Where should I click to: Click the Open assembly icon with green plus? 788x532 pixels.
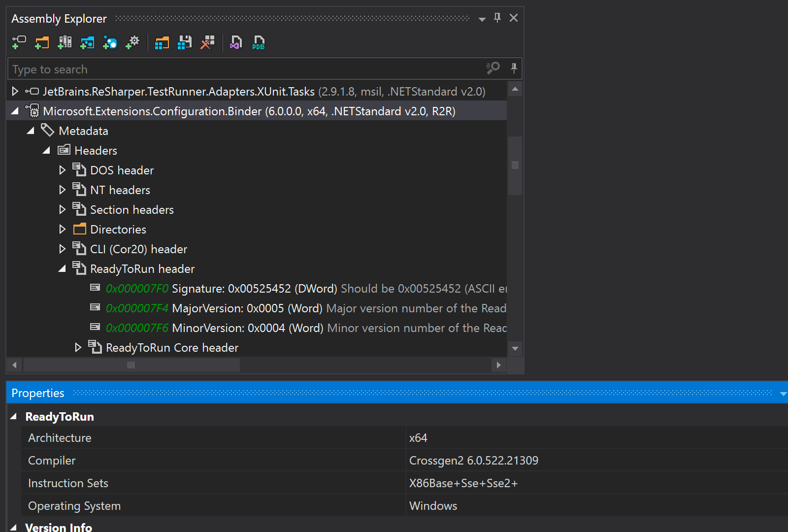(19, 43)
